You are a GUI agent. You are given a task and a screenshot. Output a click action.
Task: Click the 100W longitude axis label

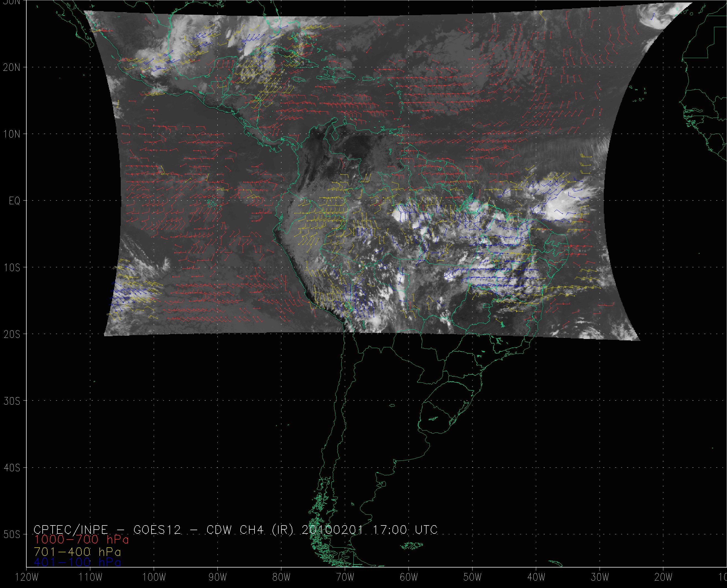pyautogui.click(x=154, y=577)
